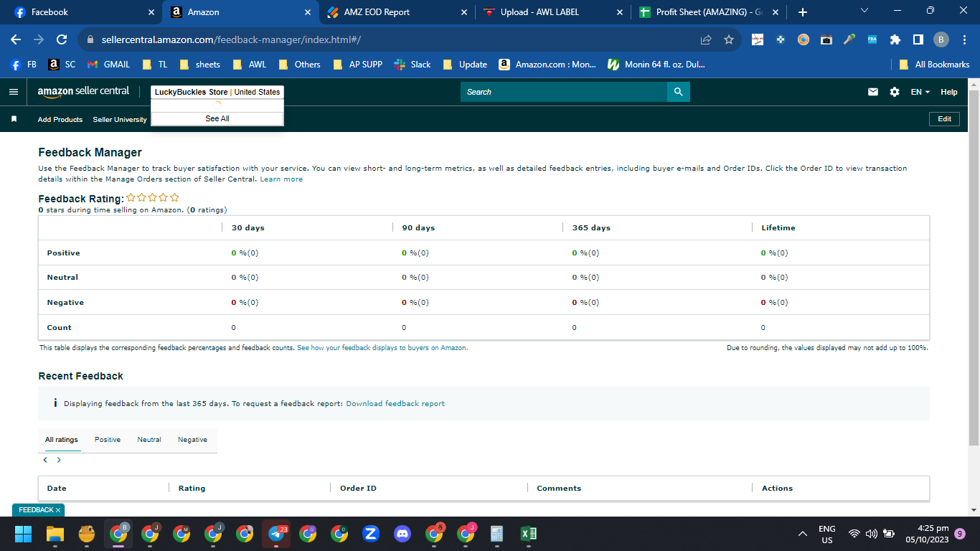Screen dimensions: 980x551
Task: Show hidden system tray icons
Action: pos(803,534)
